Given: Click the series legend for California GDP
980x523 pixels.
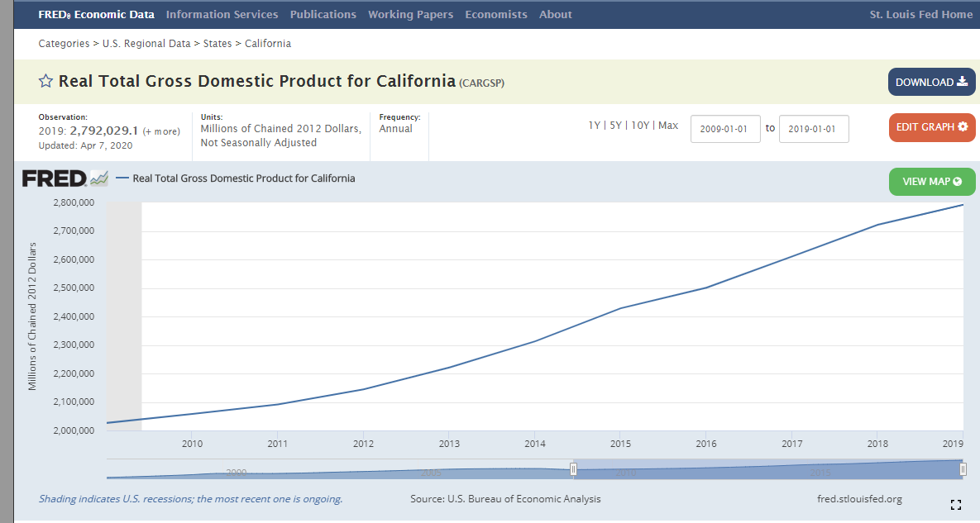Looking at the screenshot, I should 236,178.
